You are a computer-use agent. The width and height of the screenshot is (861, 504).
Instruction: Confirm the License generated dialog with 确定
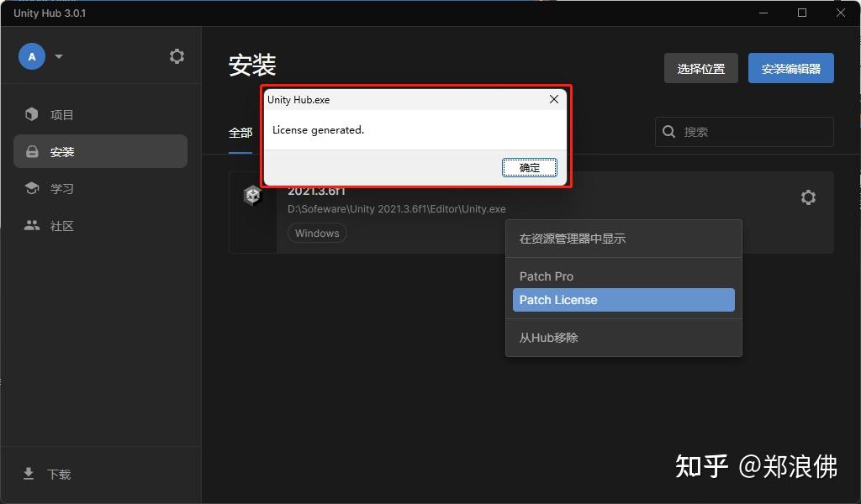pos(530,167)
